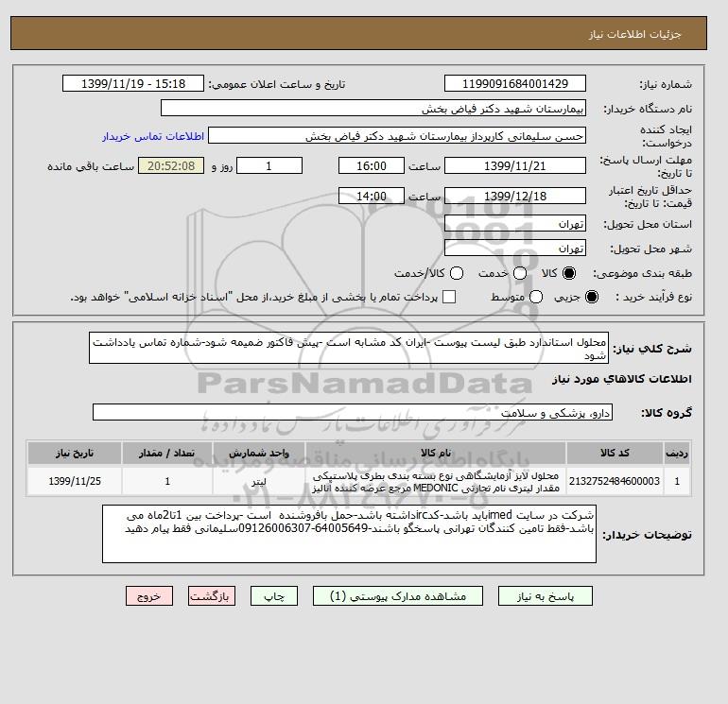Click price validity time 14:00
728x704 pixels.
[372, 196]
